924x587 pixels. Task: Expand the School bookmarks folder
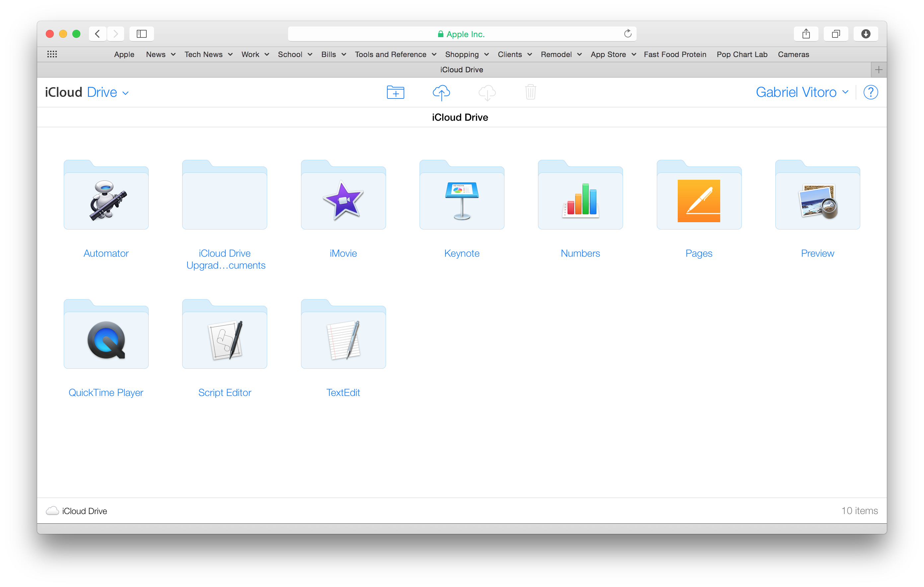click(295, 54)
